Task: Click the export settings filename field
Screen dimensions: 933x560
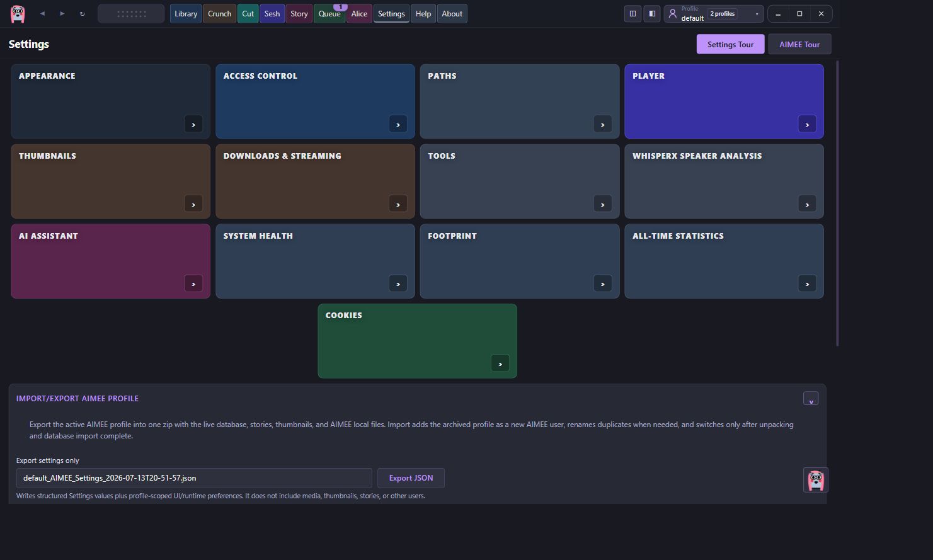Action: pyautogui.click(x=194, y=478)
